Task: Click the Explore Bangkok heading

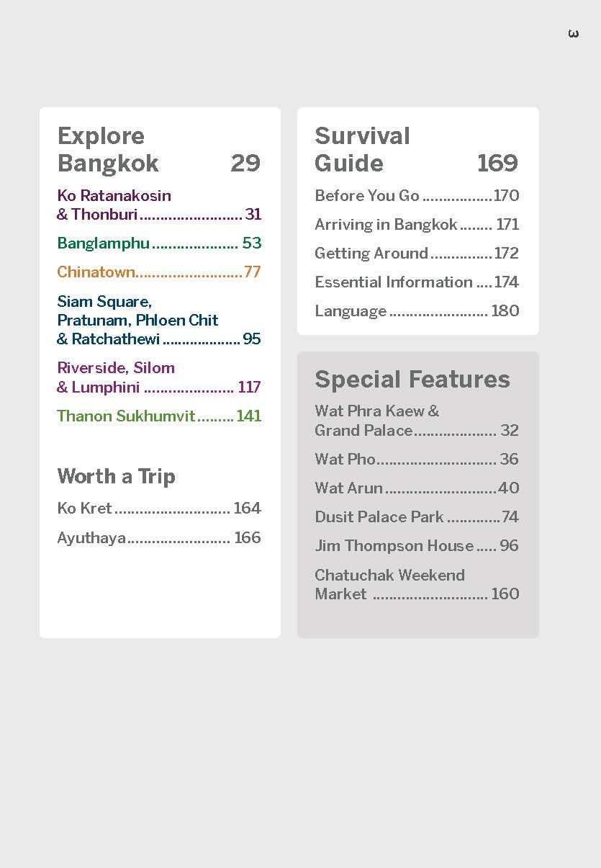Action: [108, 150]
